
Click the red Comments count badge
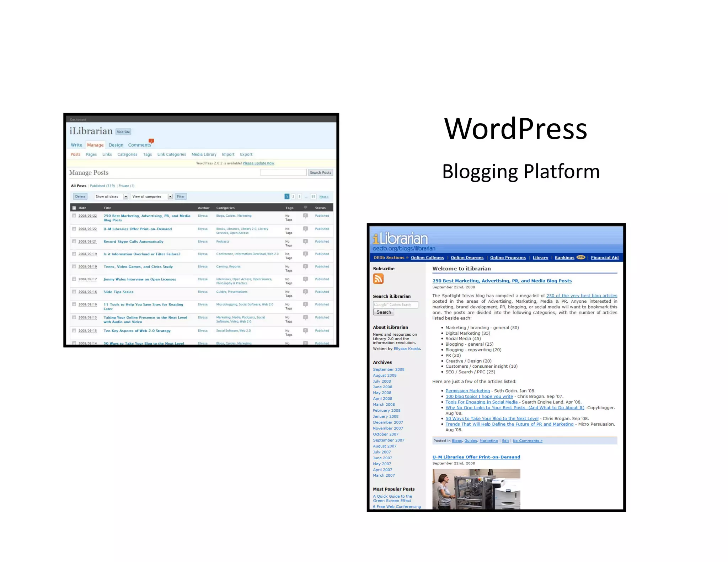coord(151,141)
